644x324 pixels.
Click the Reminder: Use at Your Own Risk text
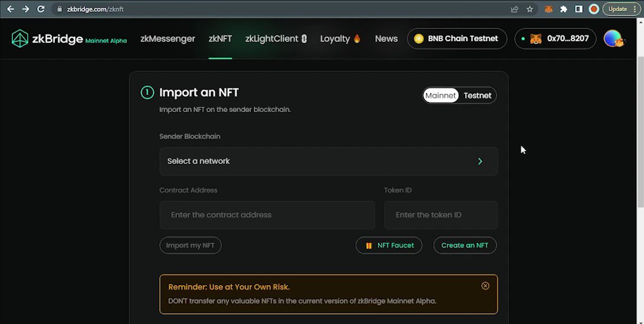click(229, 287)
